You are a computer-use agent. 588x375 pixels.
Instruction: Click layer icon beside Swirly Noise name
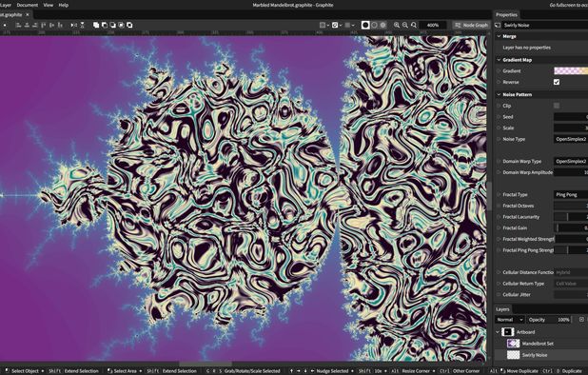498,25
